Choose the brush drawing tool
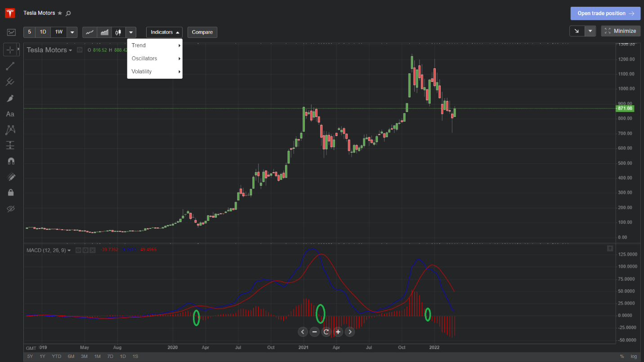The image size is (644, 362). (10, 98)
